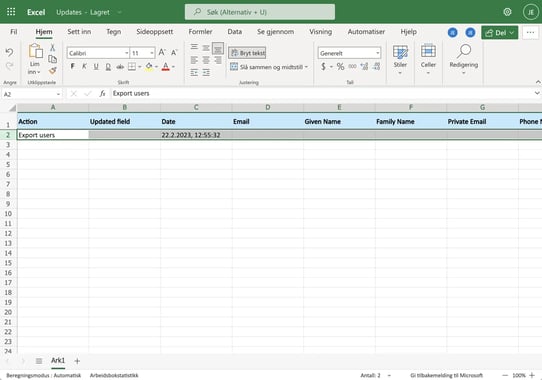Toggle bold (F) formatting
542x380 pixels.
(73, 66)
